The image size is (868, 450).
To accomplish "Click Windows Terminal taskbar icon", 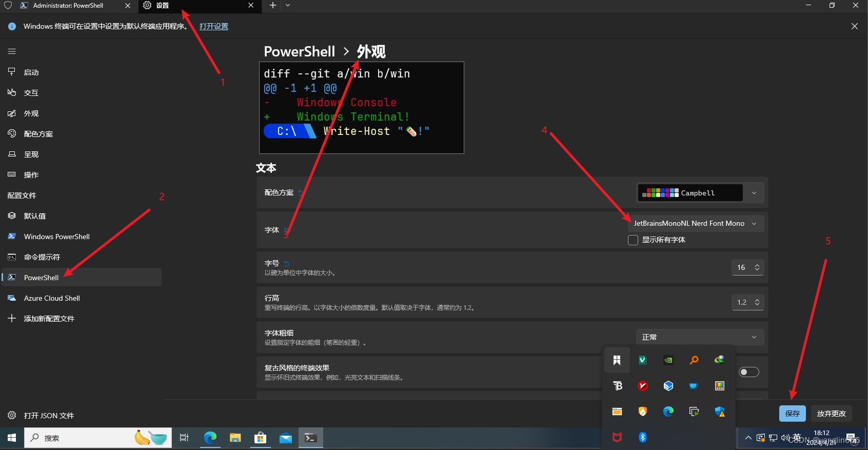I will (311, 438).
